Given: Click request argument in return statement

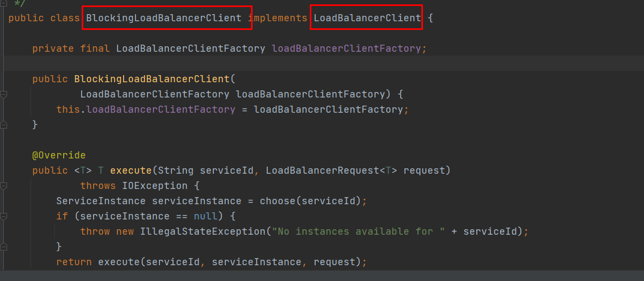Looking at the screenshot, I should 335,262.
